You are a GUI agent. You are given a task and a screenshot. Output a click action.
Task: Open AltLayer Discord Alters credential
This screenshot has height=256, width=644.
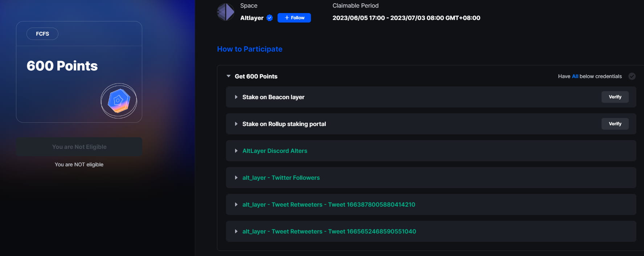pyautogui.click(x=275, y=151)
